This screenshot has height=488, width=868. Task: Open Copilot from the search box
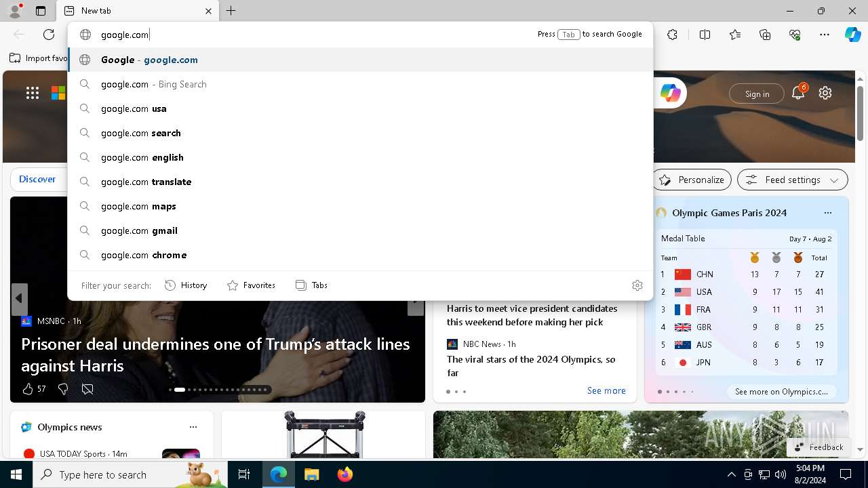pyautogui.click(x=671, y=93)
